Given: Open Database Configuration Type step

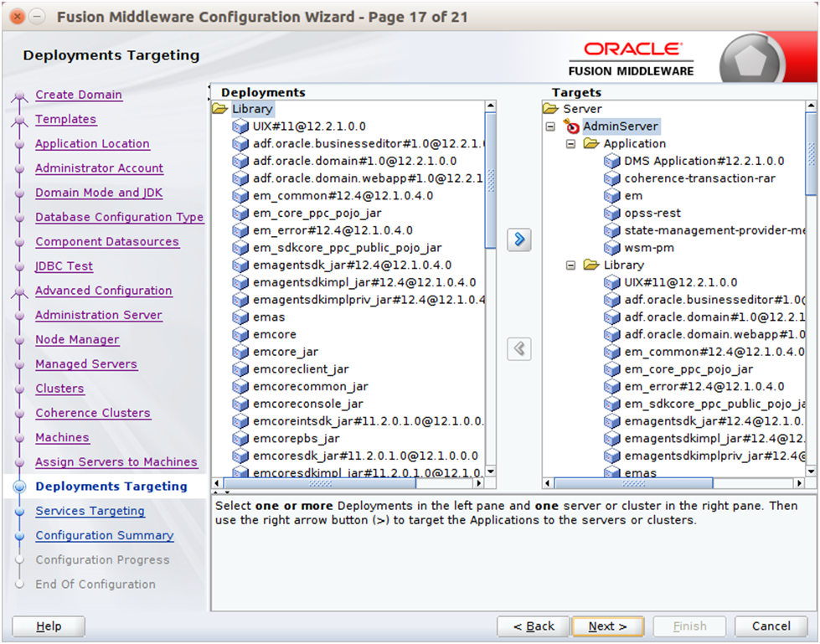Looking at the screenshot, I should pos(119,217).
